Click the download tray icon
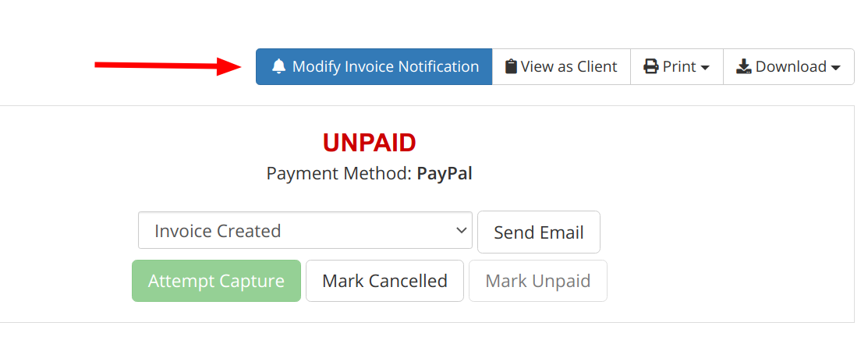Viewport: 868px width, 351px height. tap(743, 67)
